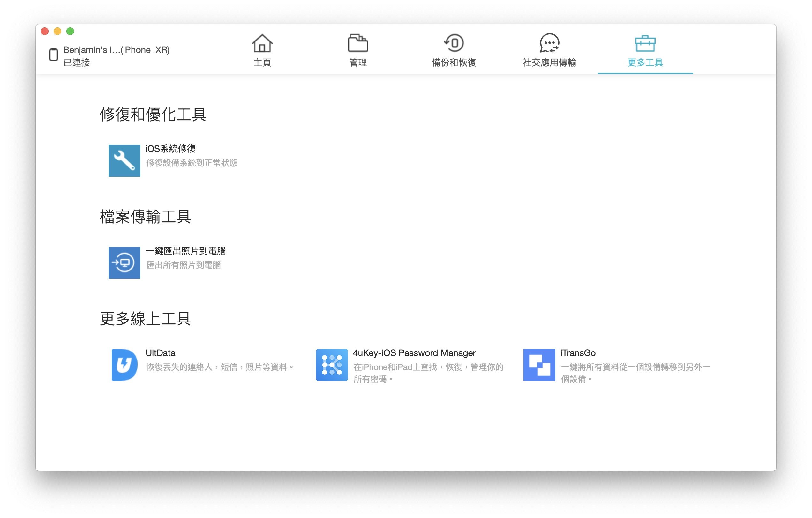Screen dimensions: 812x518
Task: Click the 修復和優化工具 section heading
Action: [153, 115]
